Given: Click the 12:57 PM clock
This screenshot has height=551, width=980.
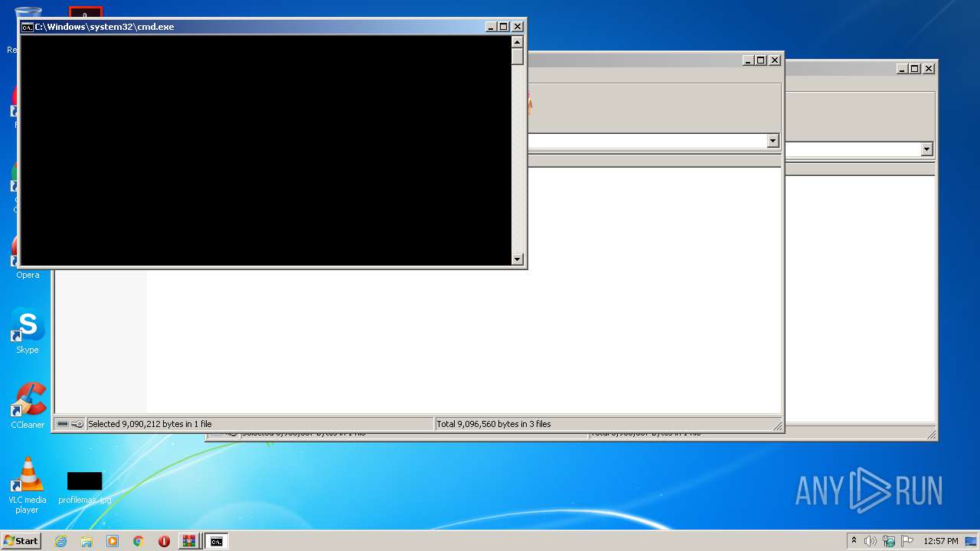Looking at the screenshot, I should 941,541.
